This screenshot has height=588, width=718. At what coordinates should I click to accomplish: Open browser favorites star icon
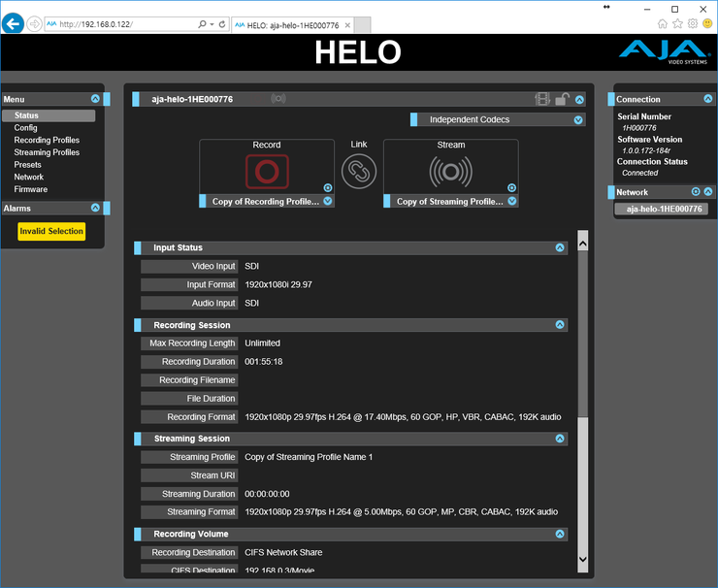pos(677,24)
